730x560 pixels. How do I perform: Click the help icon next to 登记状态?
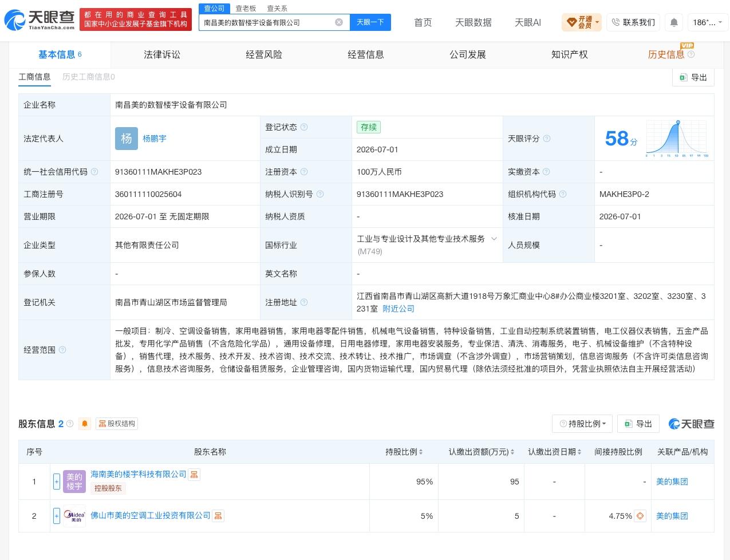[x=304, y=127]
